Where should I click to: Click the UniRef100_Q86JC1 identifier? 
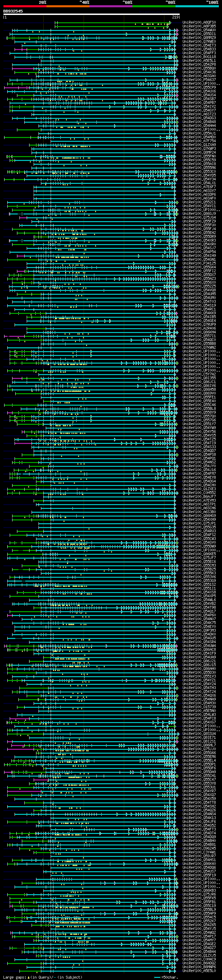point(199,382)
